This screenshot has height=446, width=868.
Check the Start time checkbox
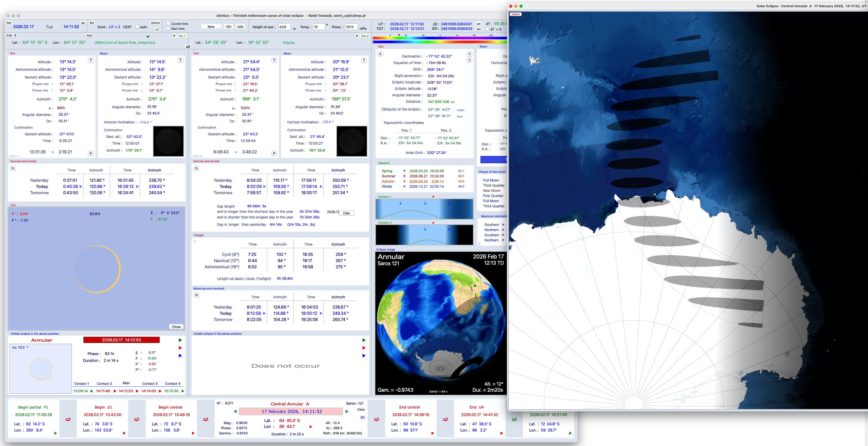click(x=168, y=29)
